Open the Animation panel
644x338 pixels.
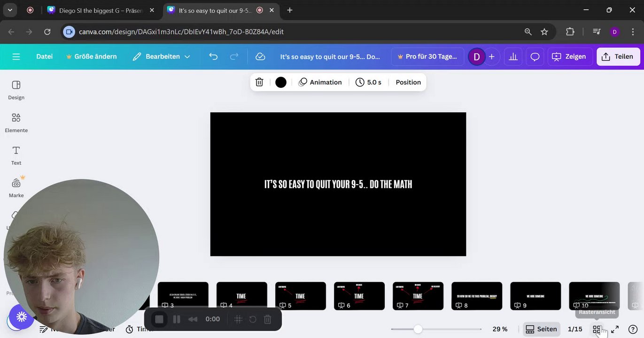(320, 82)
